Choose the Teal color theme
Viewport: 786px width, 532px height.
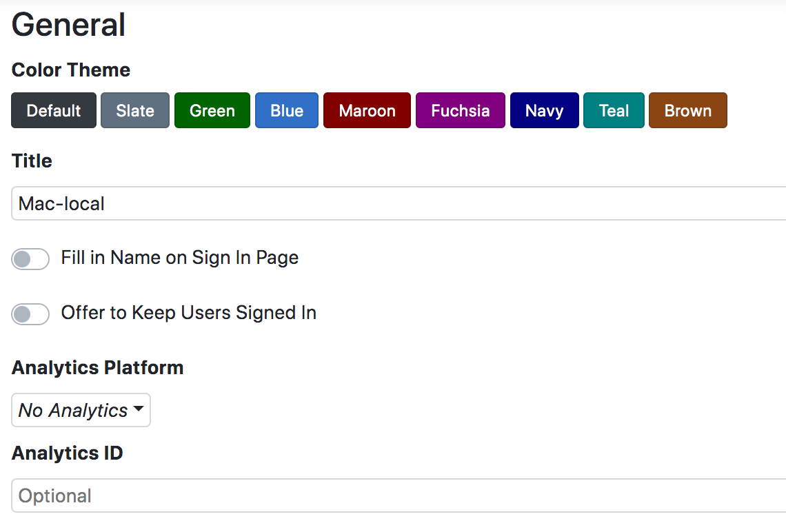614,110
